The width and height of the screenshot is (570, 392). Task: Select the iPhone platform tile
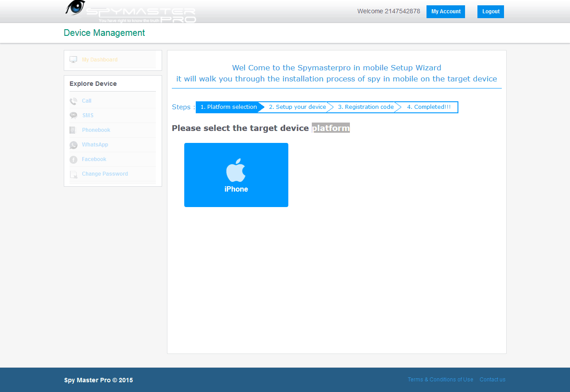click(236, 175)
